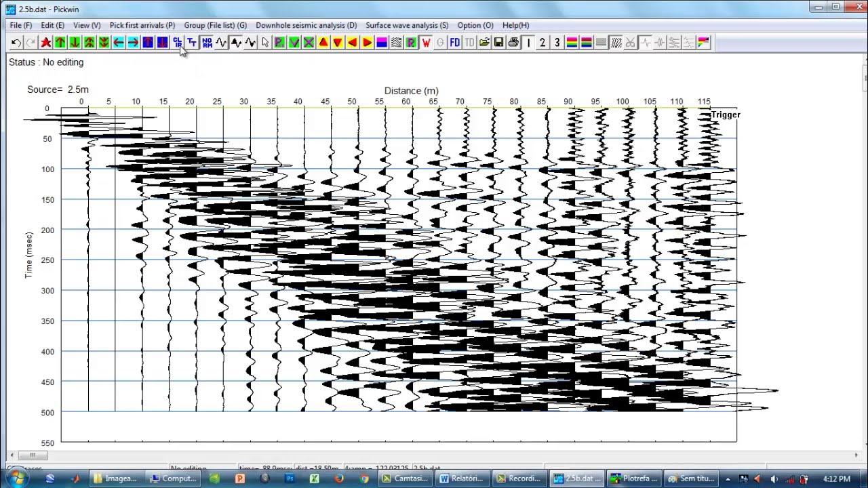868x488 pixels.
Task: Click the double up arrow on green icon
Action: point(90,43)
